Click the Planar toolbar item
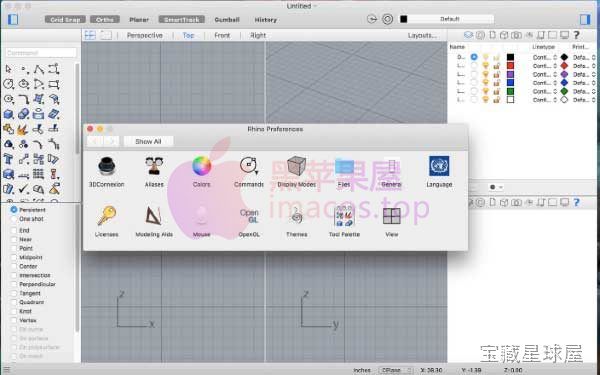 click(x=139, y=20)
